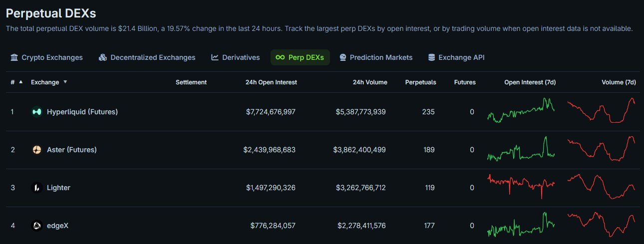Click the Hyperliquid exchange logo icon
The width and height of the screenshot is (644, 244).
tap(36, 112)
